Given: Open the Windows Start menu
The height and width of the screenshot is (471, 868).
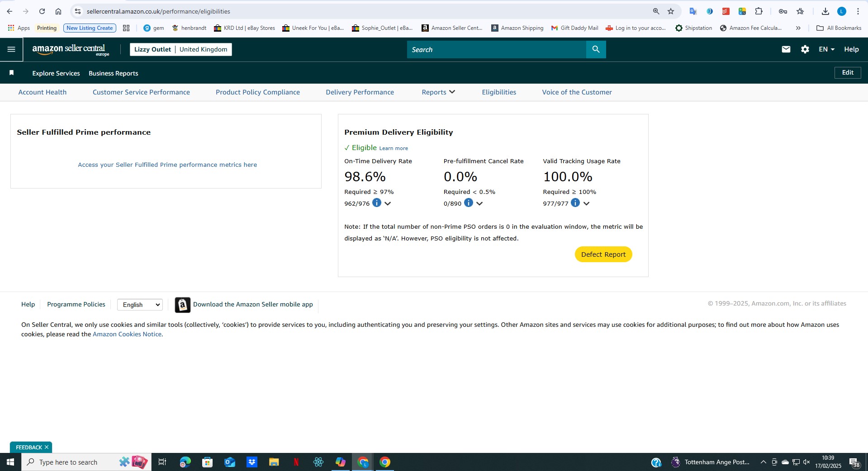Looking at the screenshot, I should [10, 462].
